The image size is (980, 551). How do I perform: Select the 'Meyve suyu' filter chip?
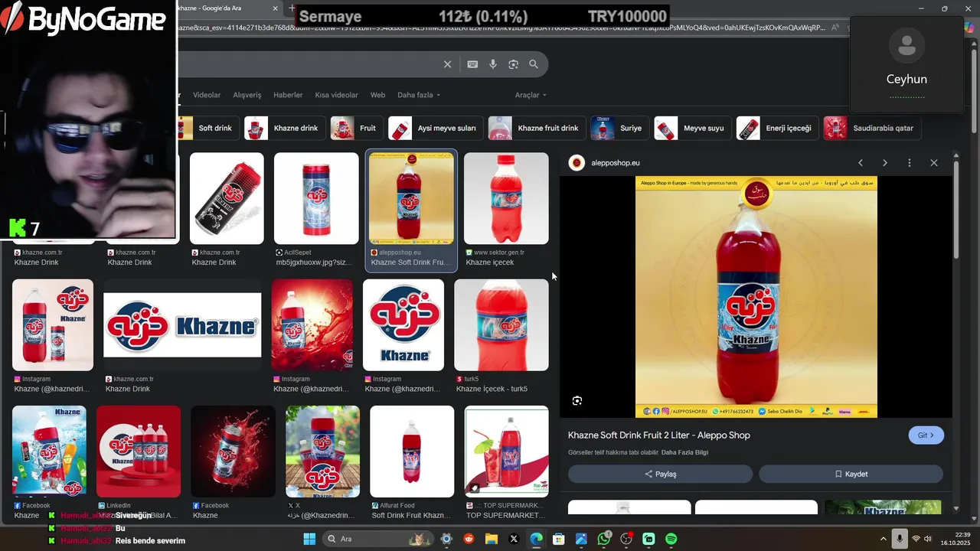[692, 128]
